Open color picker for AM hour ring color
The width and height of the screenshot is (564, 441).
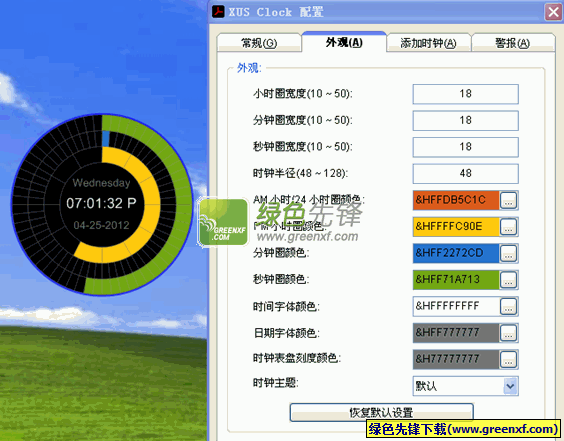(509, 200)
